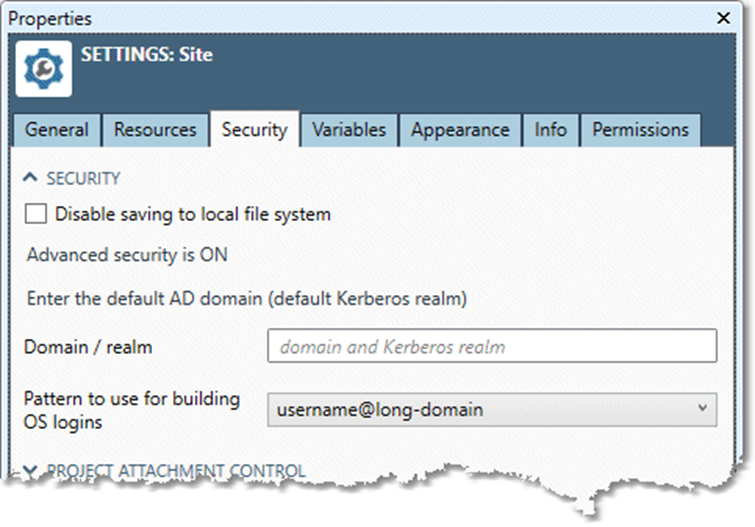Open the Appearance tab
The height and width of the screenshot is (527, 755).
460,130
